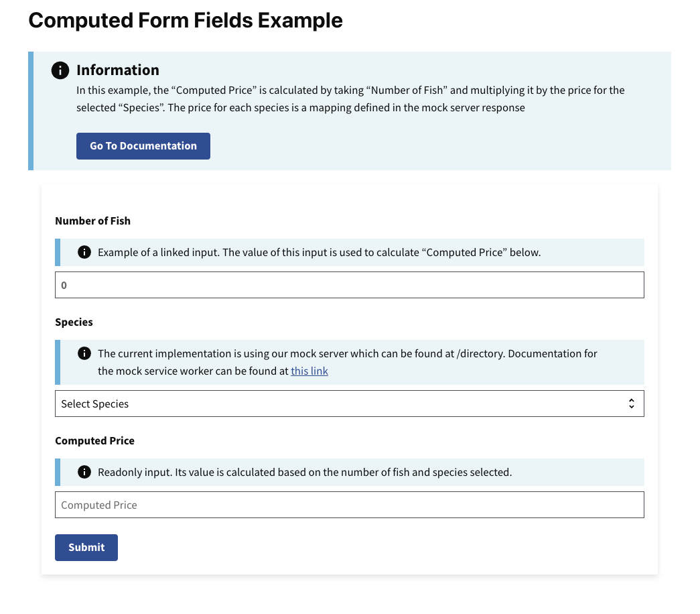Choose a species from the selection menu

(350, 403)
